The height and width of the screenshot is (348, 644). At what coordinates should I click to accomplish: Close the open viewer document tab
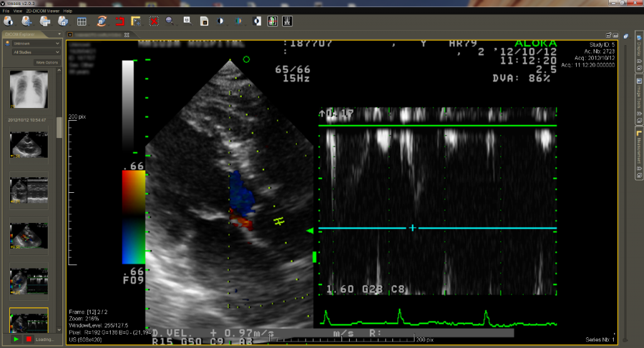(127, 35)
